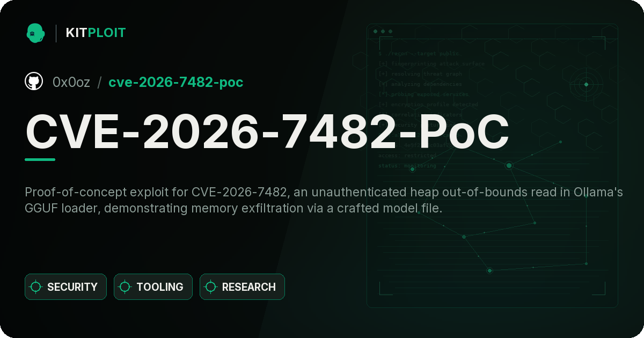
Task: Open the cve-2026-7482-poc repository link
Action: (x=176, y=82)
